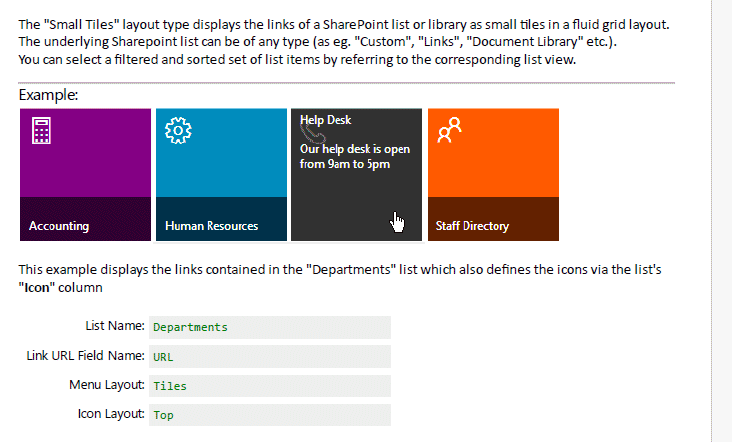Select the Top icon layout field

click(268, 414)
